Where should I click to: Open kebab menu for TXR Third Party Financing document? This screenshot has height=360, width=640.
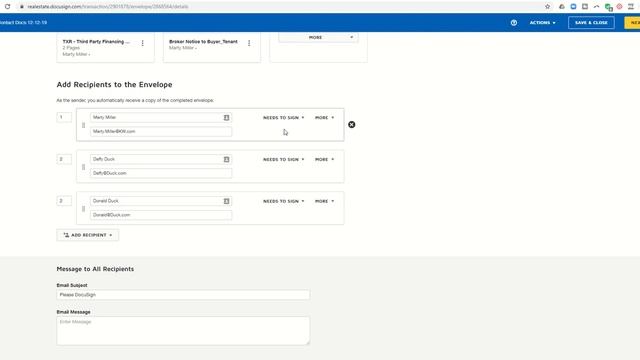click(x=142, y=43)
